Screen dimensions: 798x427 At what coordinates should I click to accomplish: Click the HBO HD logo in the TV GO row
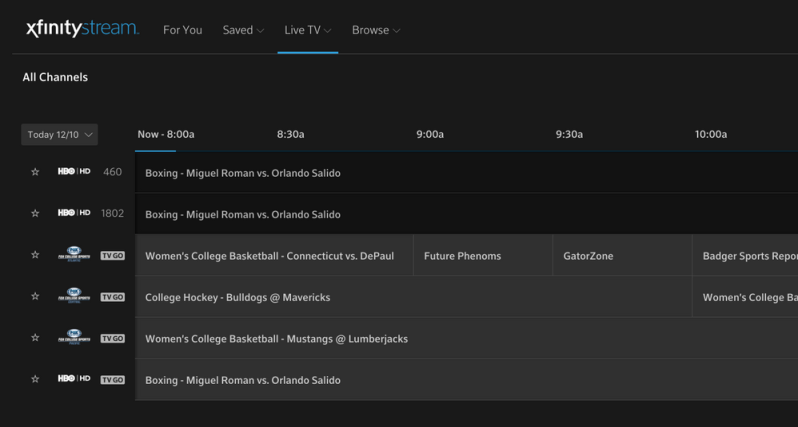coord(74,379)
